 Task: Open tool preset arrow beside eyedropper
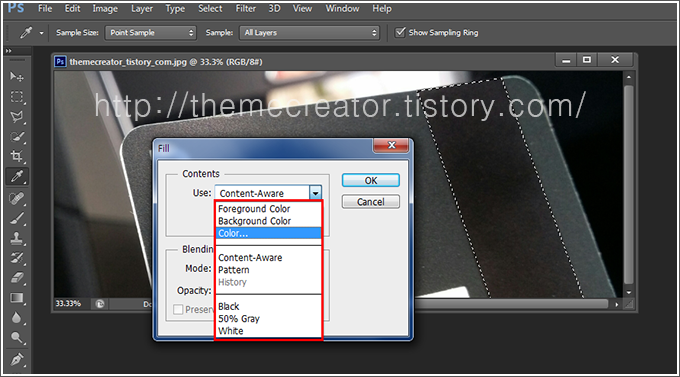pos(42,33)
